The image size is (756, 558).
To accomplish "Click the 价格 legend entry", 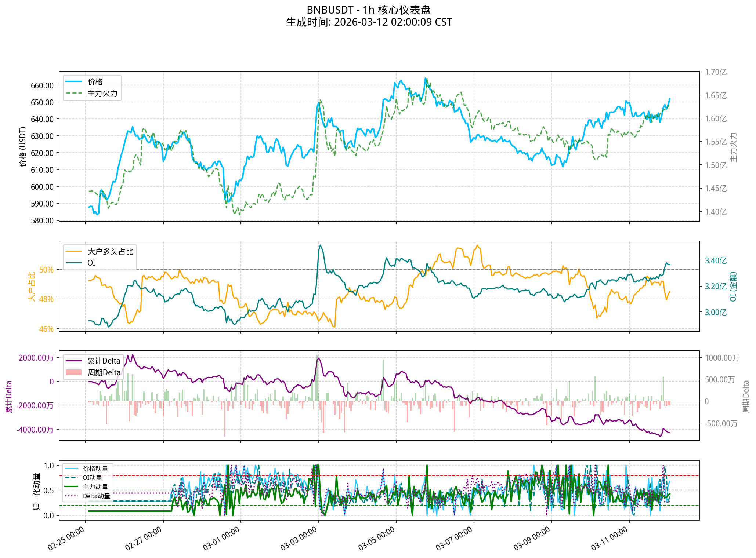I will tap(95, 82).
